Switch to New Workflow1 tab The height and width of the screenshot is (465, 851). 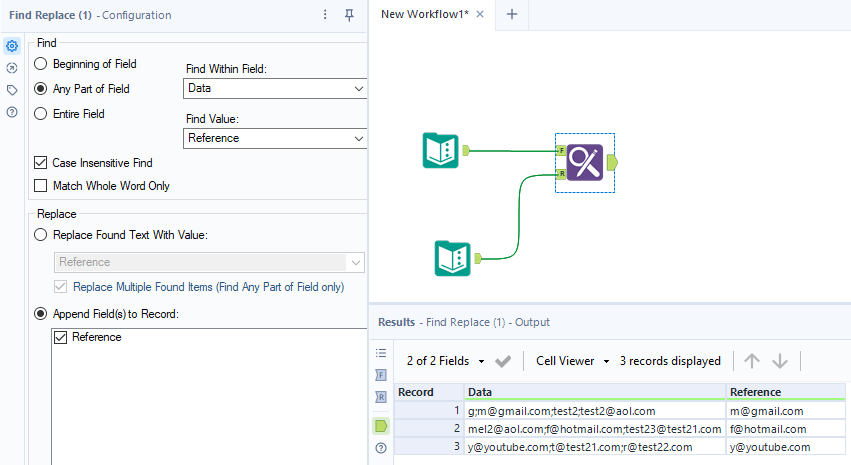click(424, 14)
